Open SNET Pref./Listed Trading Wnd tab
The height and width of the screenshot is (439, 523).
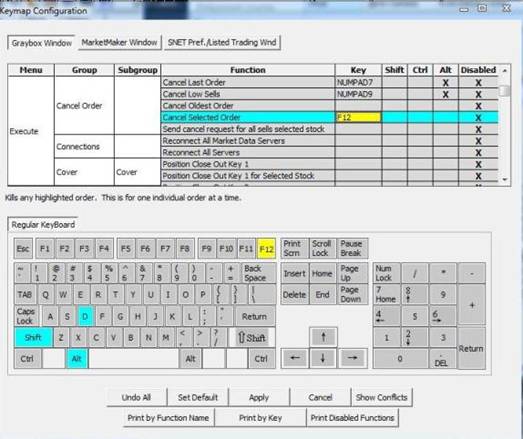222,43
